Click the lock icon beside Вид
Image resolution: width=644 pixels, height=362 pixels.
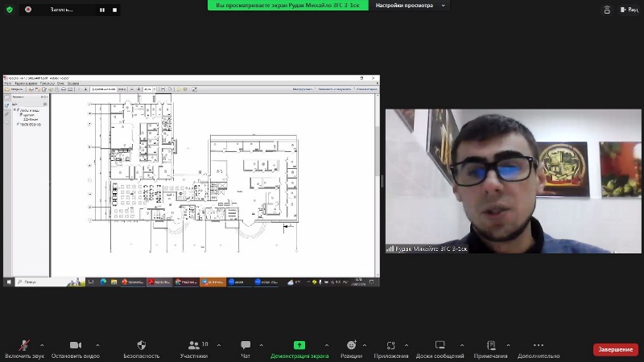(607, 10)
